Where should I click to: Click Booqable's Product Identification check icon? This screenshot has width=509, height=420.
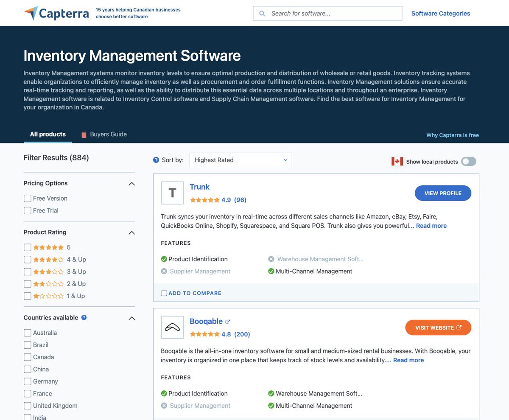pos(164,393)
